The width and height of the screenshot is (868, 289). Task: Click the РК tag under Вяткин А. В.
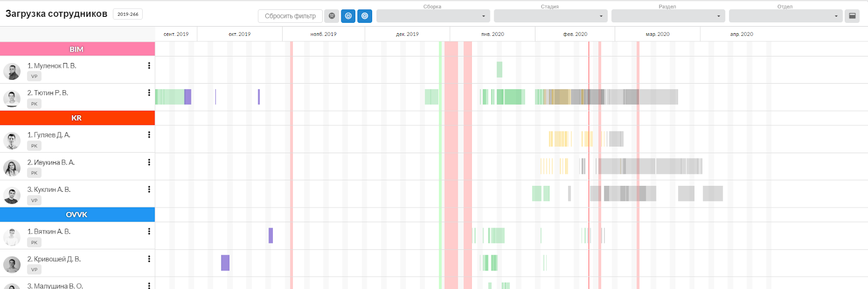coord(34,242)
